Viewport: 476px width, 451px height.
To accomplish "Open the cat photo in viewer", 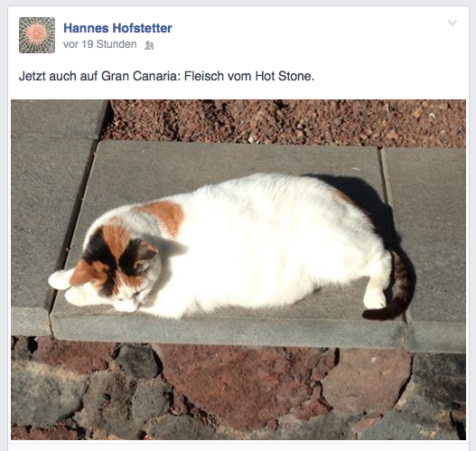I will (x=238, y=269).
